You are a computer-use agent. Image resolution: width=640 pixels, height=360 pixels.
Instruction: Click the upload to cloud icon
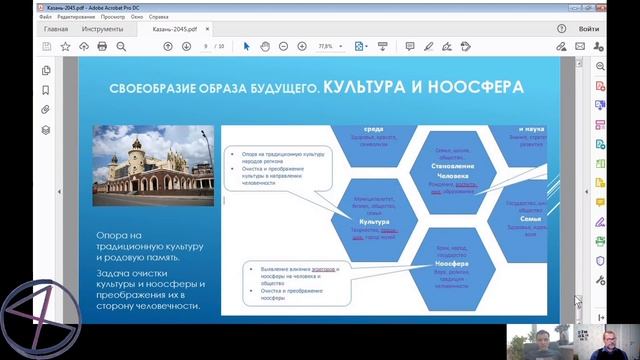tap(84, 47)
